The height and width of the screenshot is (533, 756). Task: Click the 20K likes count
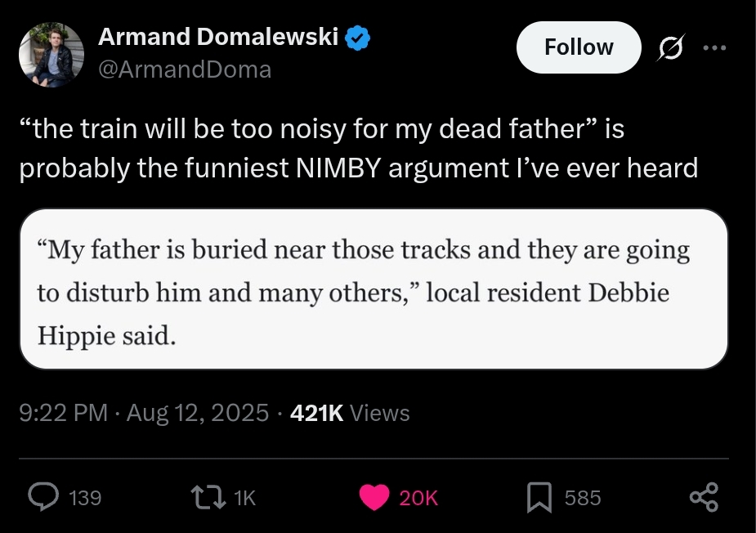[418, 498]
